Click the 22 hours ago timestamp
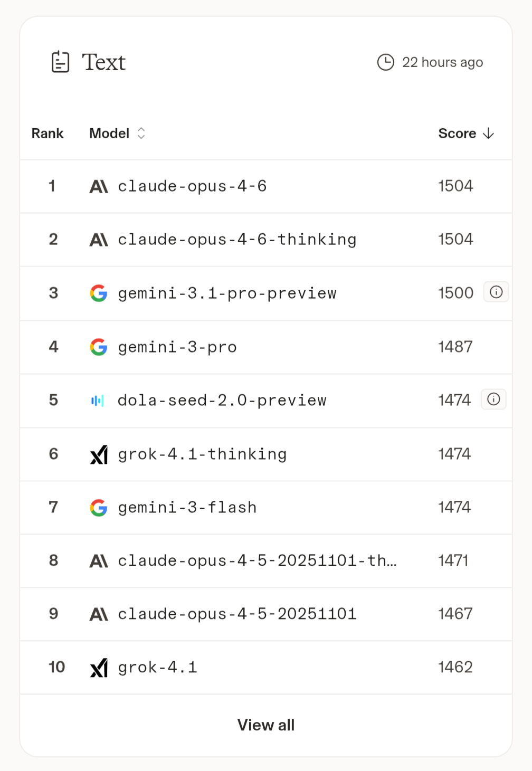This screenshot has width=532, height=771. pos(442,62)
